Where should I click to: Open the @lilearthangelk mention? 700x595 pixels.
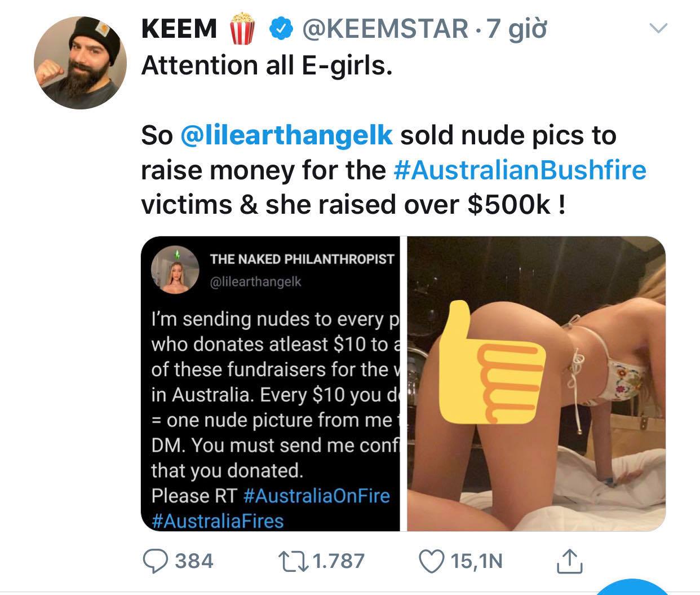click(x=286, y=135)
